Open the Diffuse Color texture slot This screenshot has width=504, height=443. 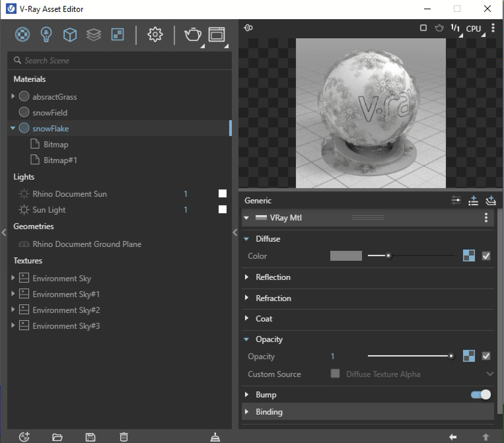tap(469, 256)
